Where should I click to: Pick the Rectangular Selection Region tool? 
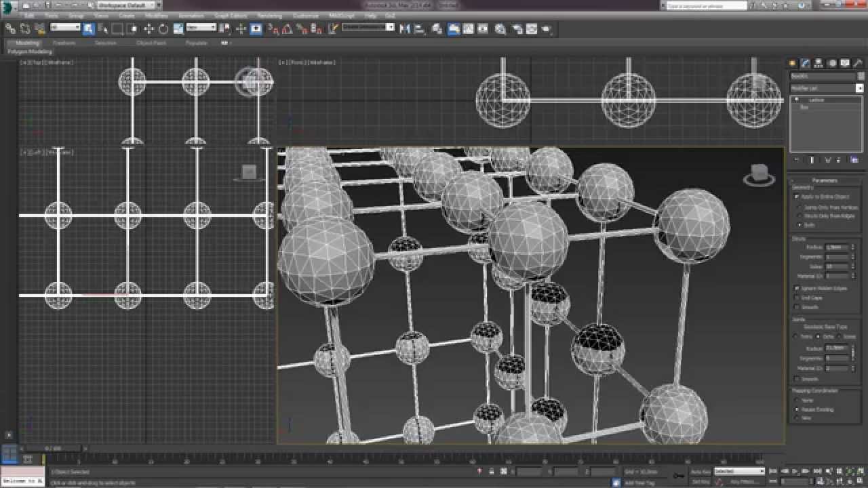tap(117, 28)
